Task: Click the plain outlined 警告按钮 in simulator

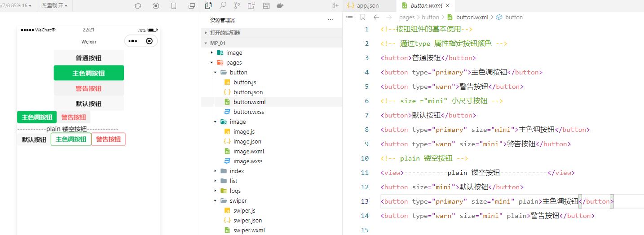Action: 108,139
